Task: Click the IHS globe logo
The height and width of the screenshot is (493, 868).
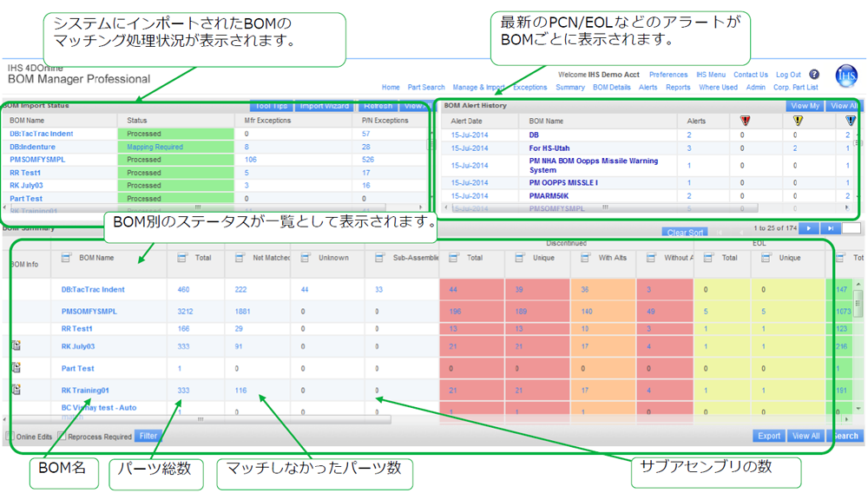Action: [x=846, y=76]
